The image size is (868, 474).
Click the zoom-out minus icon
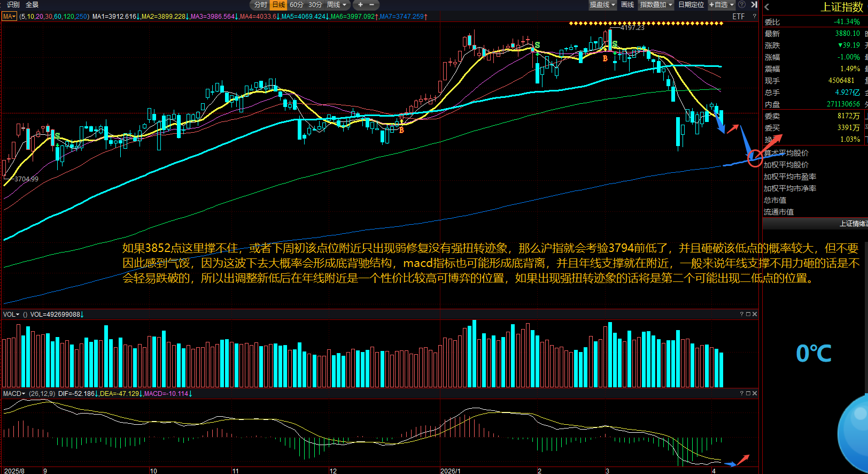coord(372,5)
